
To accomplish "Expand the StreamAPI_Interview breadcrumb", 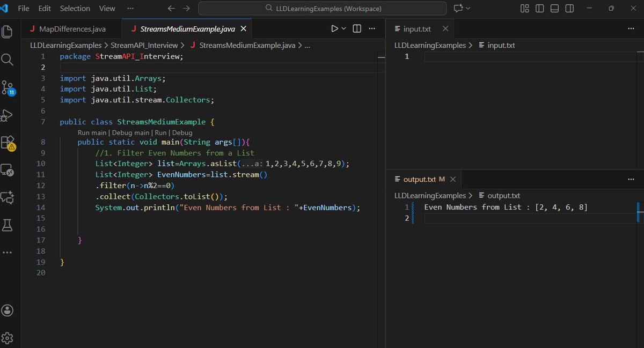I will coord(144,46).
